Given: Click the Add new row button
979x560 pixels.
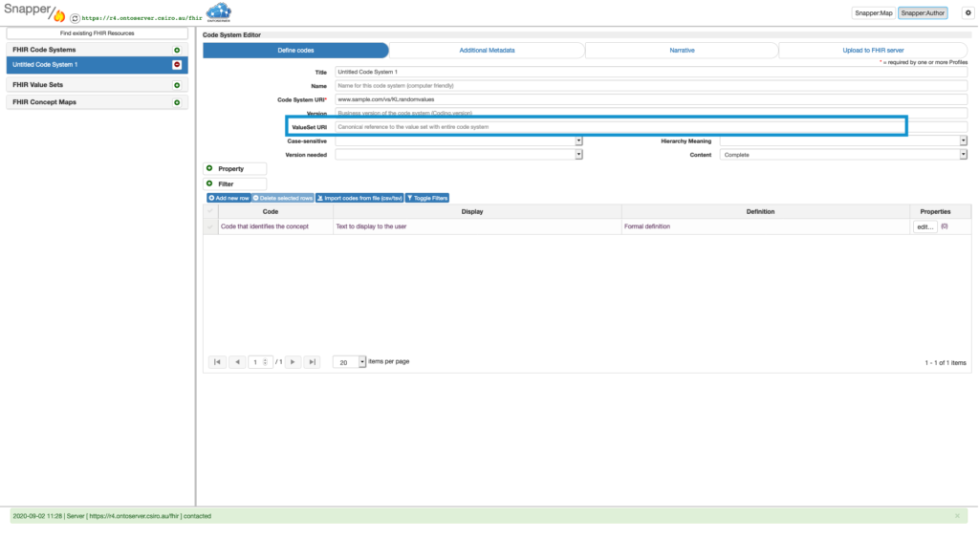Looking at the screenshot, I should [228, 198].
